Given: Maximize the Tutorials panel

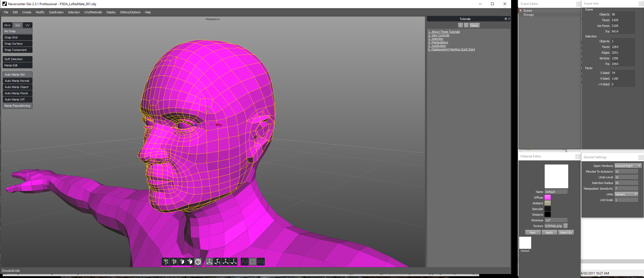Looking at the screenshot, I should click(x=505, y=19).
